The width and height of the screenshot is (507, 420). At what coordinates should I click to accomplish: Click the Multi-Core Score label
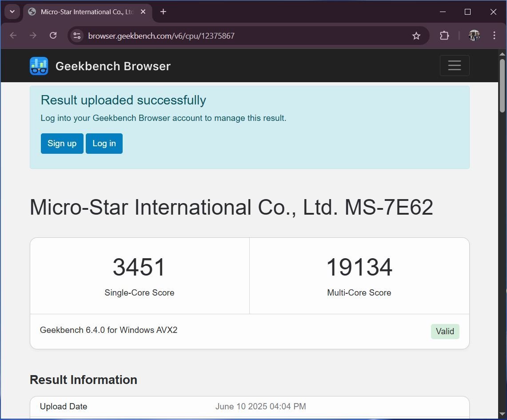[x=359, y=292]
